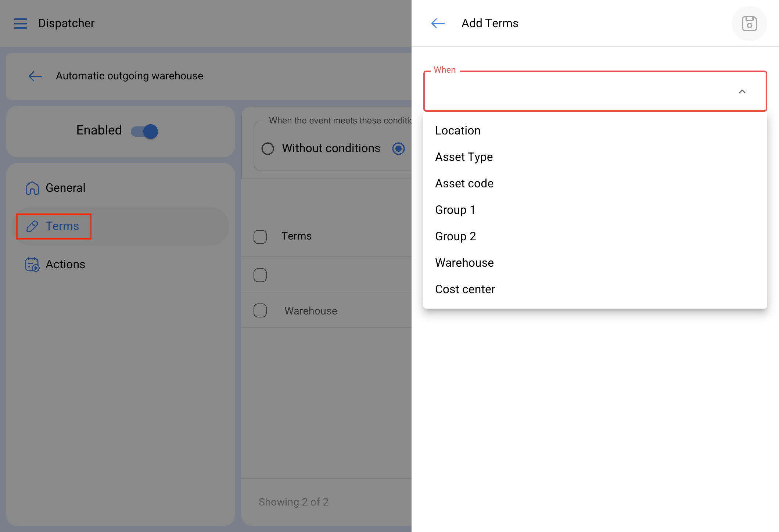Choose Group 2 from the When list
This screenshot has width=779, height=532.
click(595, 237)
